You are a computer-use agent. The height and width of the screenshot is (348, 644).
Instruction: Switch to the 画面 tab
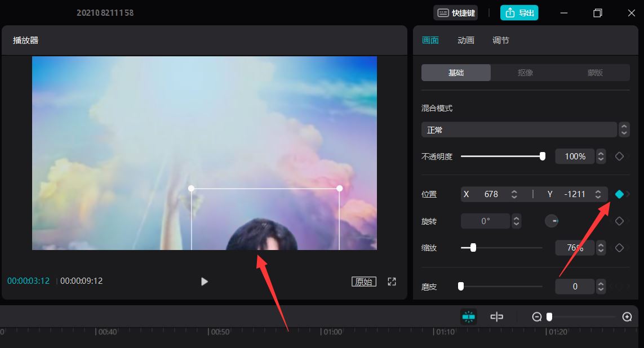tap(430, 40)
